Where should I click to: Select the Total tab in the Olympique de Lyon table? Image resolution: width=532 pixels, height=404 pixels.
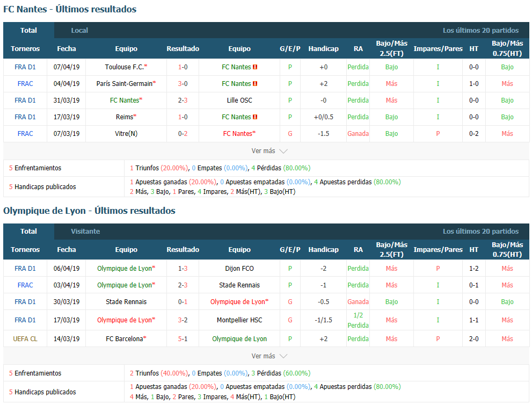(28, 232)
